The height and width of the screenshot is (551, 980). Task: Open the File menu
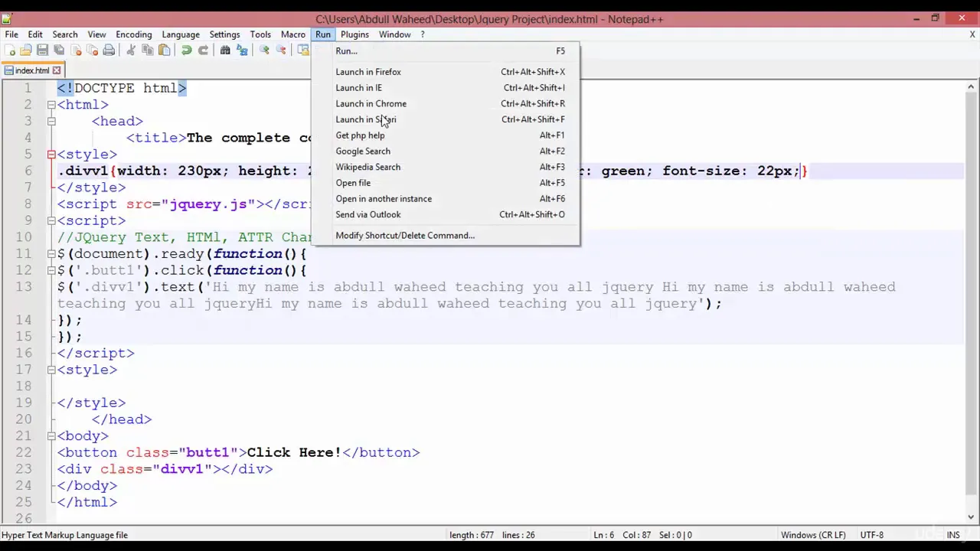[11, 34]
